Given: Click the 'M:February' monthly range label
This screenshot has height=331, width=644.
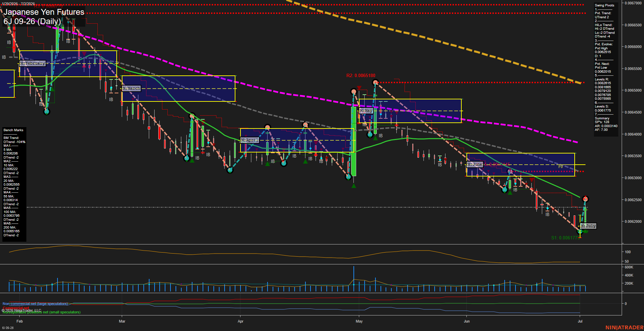Looking at the screenshot, I should click(32, 63).
